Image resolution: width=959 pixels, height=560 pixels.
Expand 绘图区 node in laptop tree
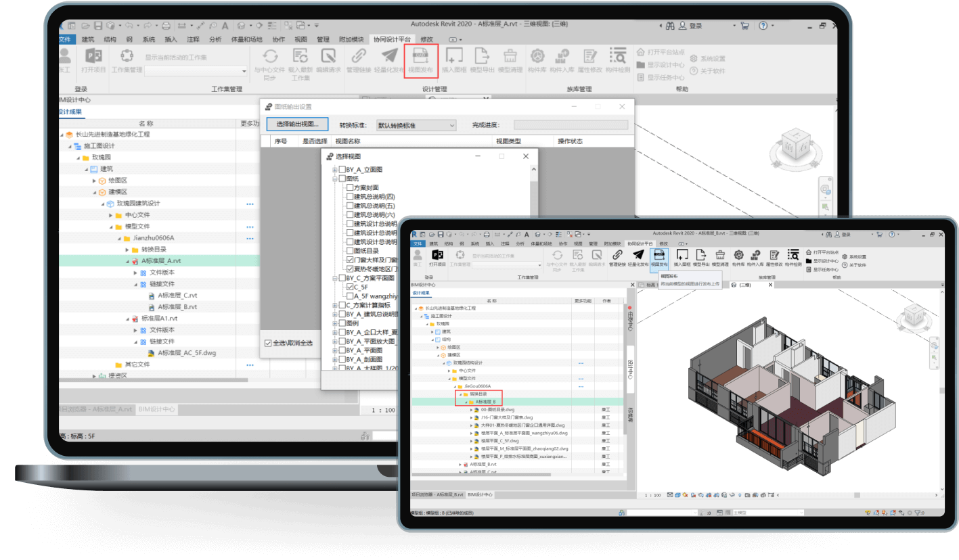click(94, 181)
